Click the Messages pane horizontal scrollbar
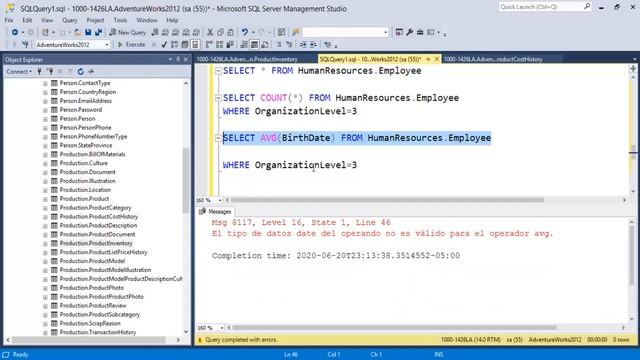 pyautogui.click(x=394, y=328)
